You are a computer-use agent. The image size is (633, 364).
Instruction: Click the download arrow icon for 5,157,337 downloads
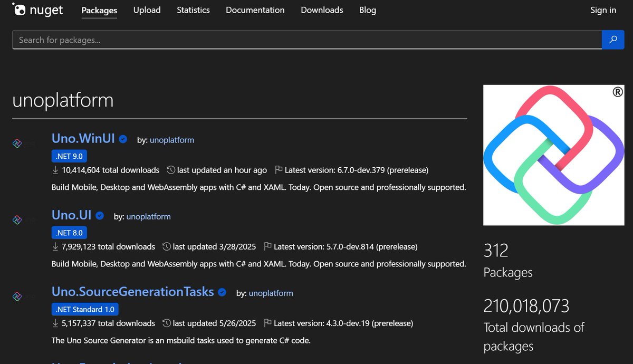click(x=55, y=323)
